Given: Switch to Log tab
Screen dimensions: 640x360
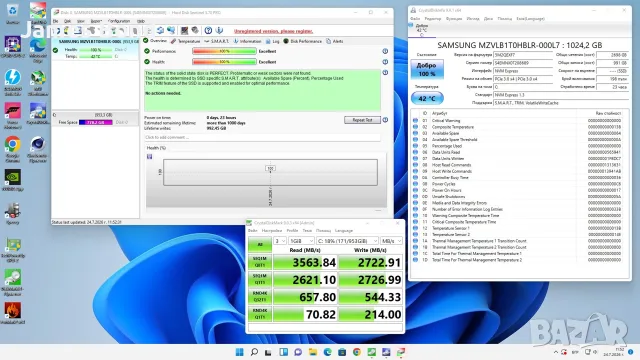Looking at the screenshot, I should point(273,41).
